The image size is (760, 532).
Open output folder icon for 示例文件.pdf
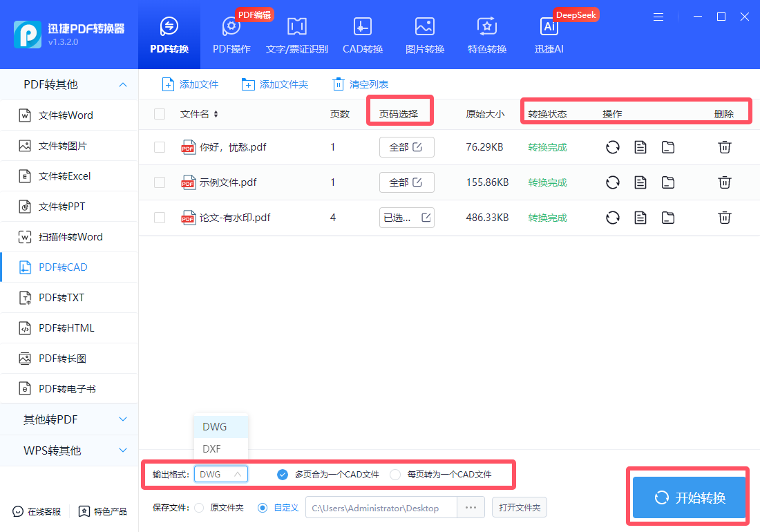668,182
